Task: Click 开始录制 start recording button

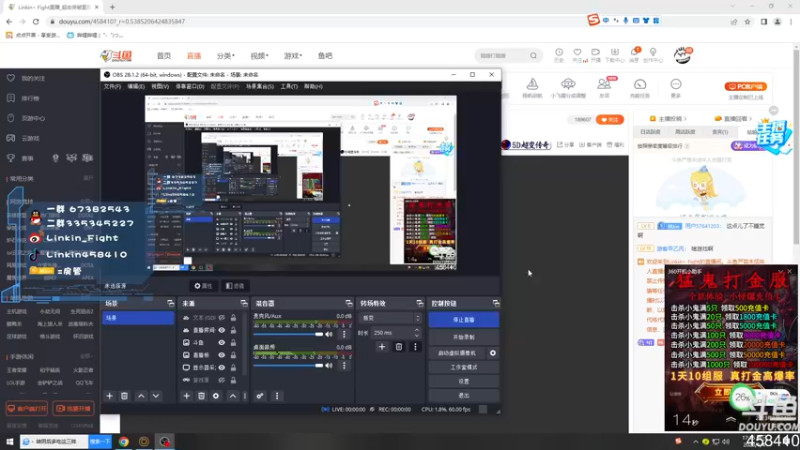Action: click(x=463, y=337)
